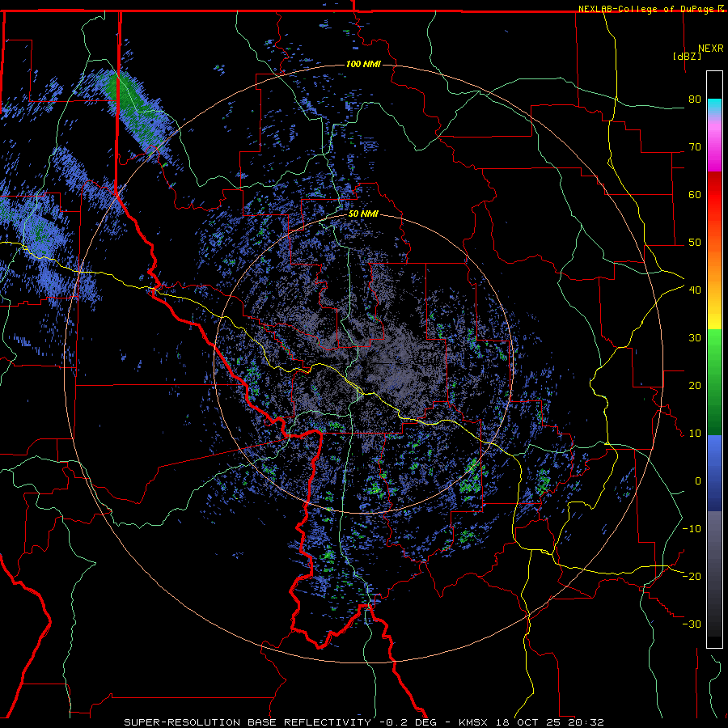Viewport: 728px width, 728px height.
Task: Click the 40 dBZ scale value
Action: tap(695, 290)
